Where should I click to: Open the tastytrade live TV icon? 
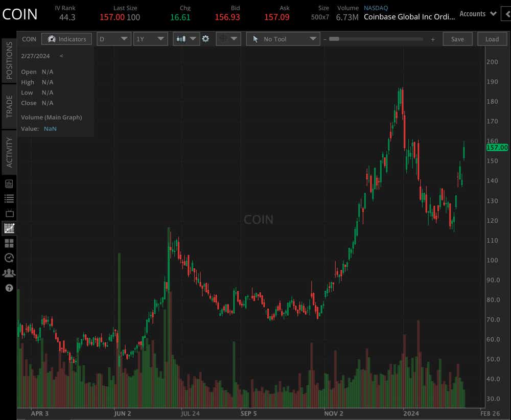click(8, 213)
